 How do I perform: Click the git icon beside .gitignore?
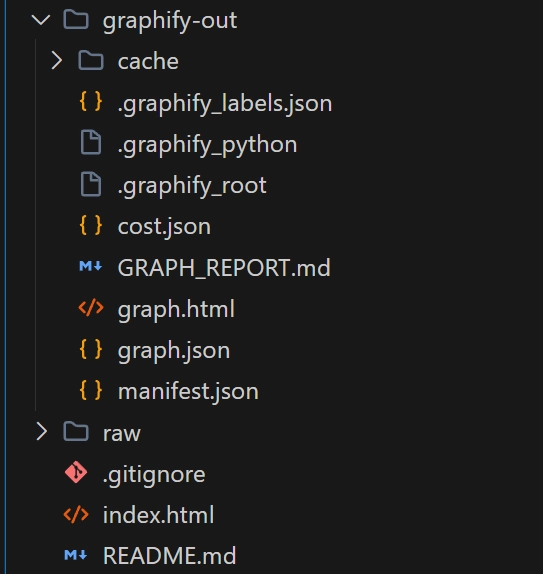pyautogui.click(x=76, y=472)
